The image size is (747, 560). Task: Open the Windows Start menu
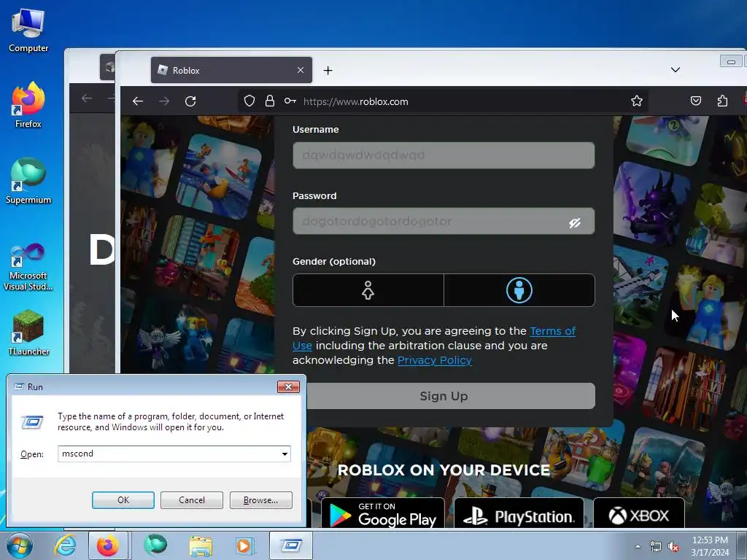point(20,545)
